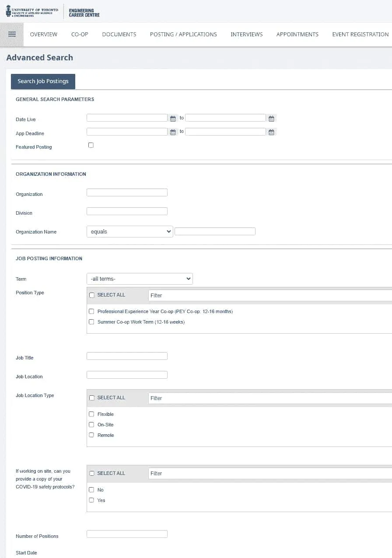This screenshot has height=558, width=392.
Task: Check Yes for COVID-19 safety protocols
Action: (91, 500)
